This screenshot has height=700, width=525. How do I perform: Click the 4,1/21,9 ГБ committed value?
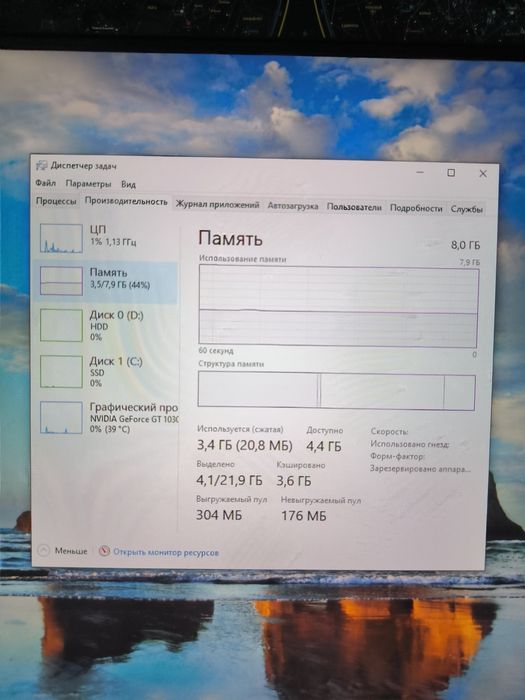coord(229,480)
